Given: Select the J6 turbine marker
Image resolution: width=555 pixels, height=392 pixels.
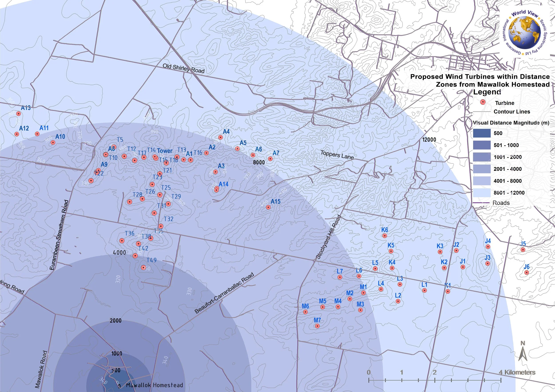Looking at the screenshot, I should pos(527,272).
